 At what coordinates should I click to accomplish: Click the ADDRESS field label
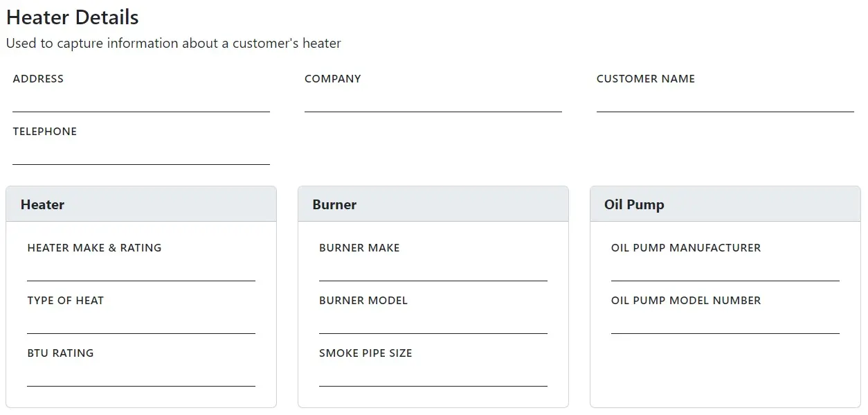point(38,78)
